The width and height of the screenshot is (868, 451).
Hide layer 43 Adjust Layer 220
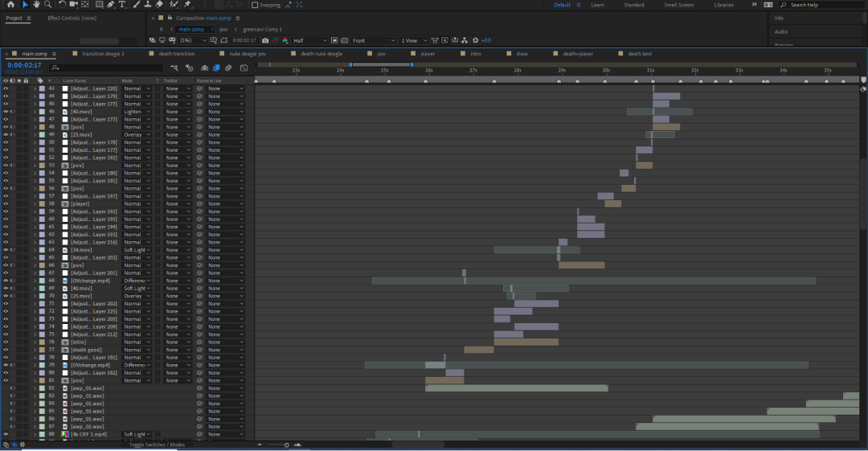[6, 88]
